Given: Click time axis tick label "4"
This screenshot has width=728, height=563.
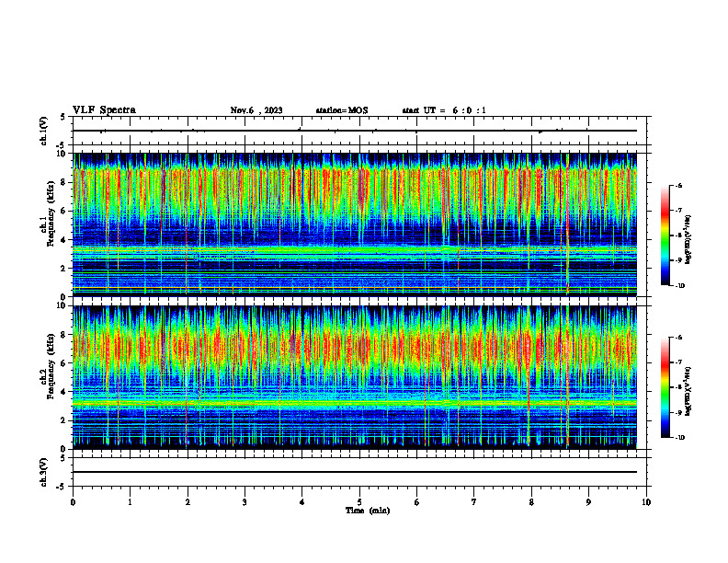Looking at the screenshot, I should click(302, 502).
